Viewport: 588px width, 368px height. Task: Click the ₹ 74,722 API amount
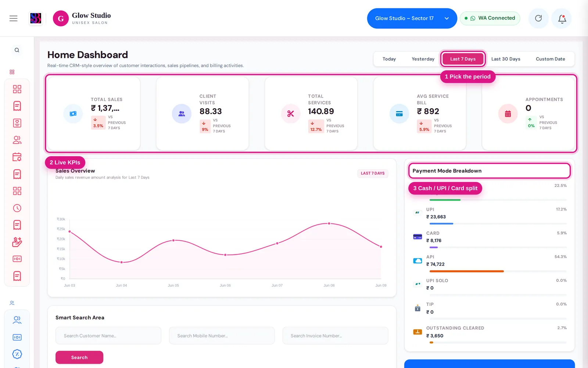click(435, 264)
